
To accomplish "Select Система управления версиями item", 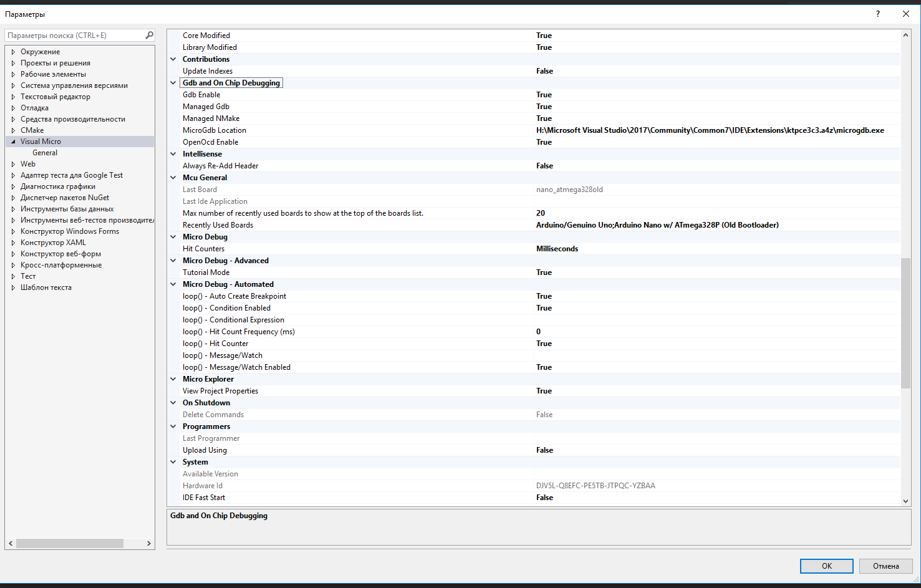I will click(x=74, y=85).
